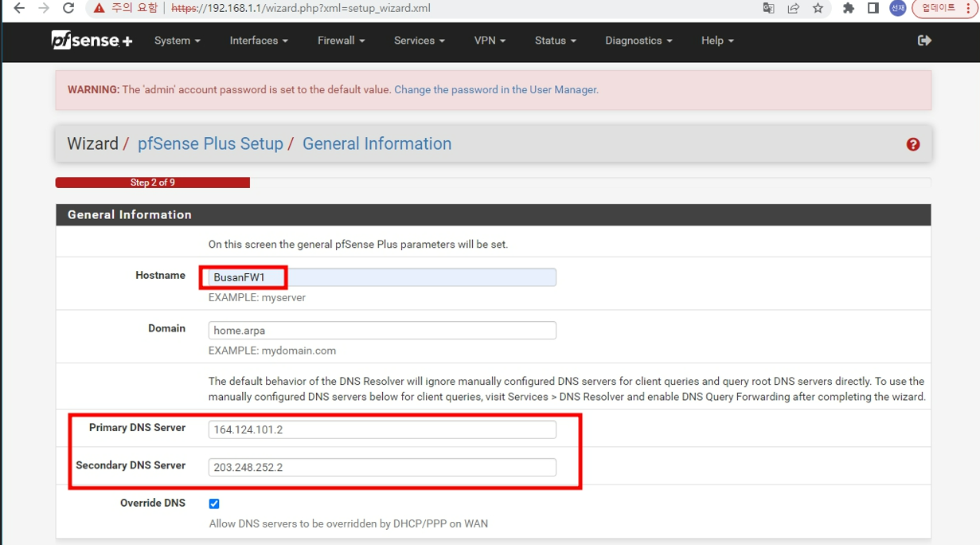Click the General Information breadcrumb
The width and height of the screenshot is (980, 545).
[377, 144]
